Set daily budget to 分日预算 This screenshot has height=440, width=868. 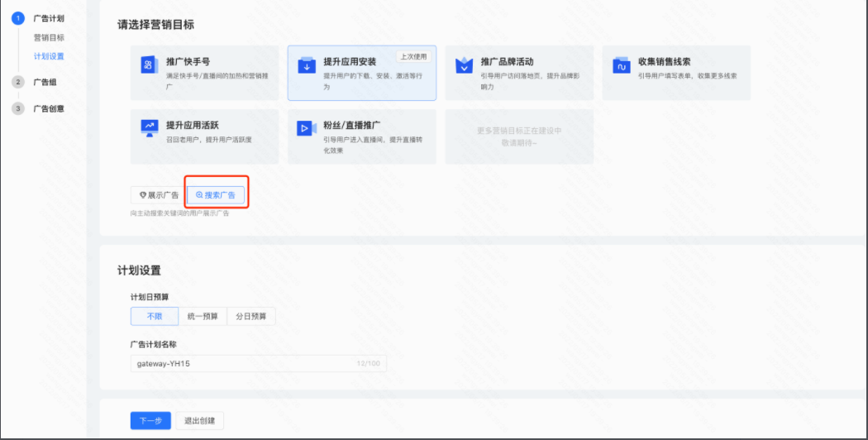coord(251,317)
